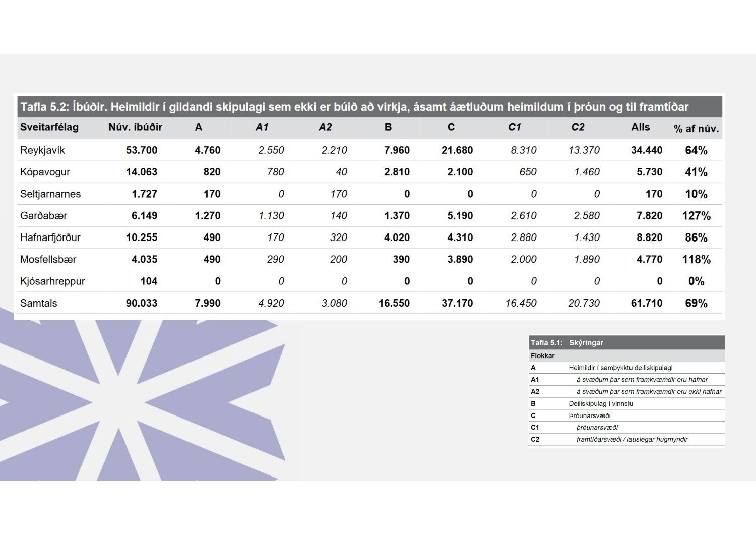The width and height of the screenshot is (756, 535).
Task: Select Reykjavík's 53.700 current apartments value
Action: (142, 150)
